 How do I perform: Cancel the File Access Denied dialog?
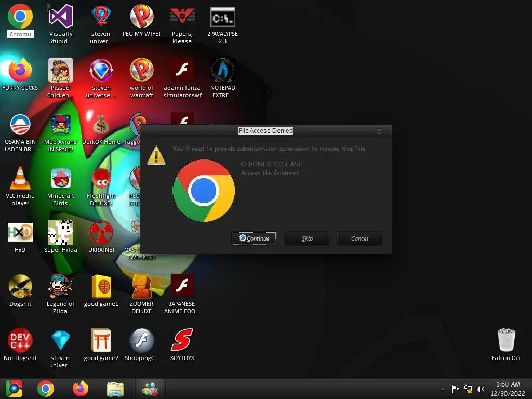[x=360, y=238]
